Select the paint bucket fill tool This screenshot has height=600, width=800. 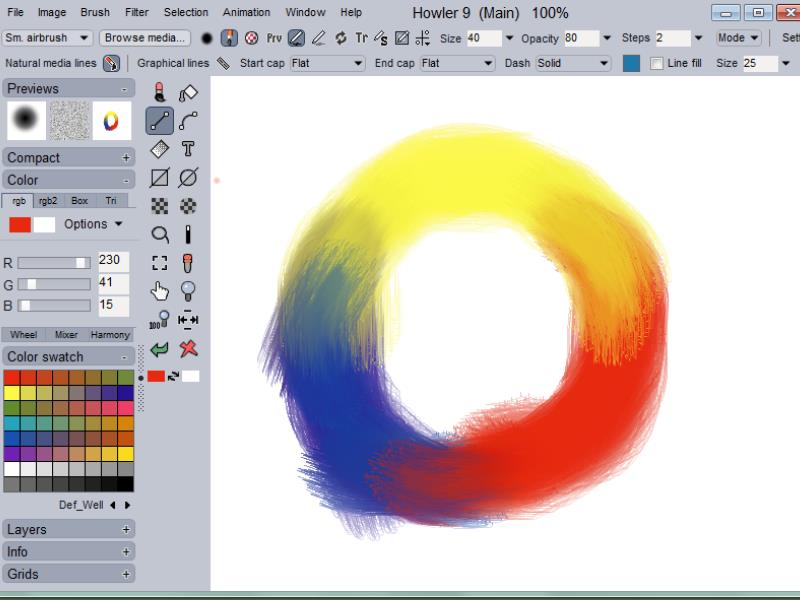click(x=188, y=93)
